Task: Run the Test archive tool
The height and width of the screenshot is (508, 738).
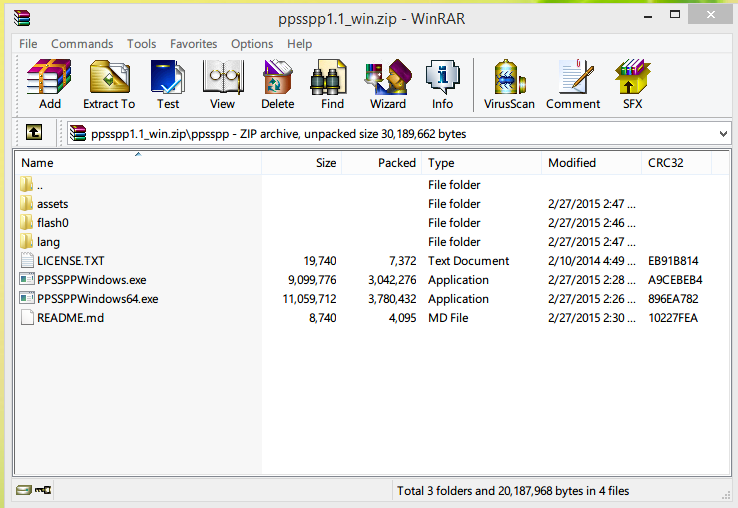Action: [168, 84]
